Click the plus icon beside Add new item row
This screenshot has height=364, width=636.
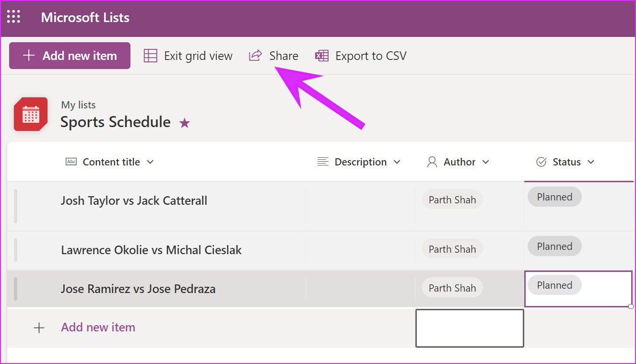click(39, 328)
